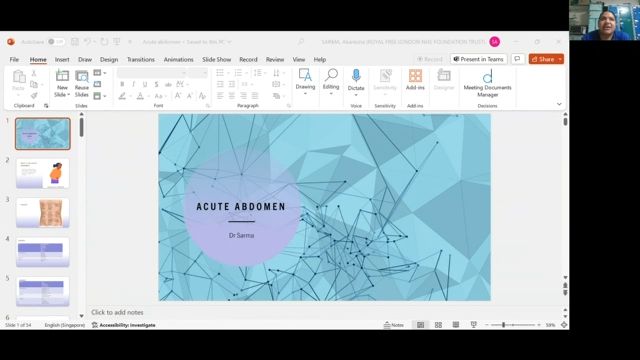Click the Drawing tools icon
This screenshot has width=640, height=360.
click(x=305, y=75)
